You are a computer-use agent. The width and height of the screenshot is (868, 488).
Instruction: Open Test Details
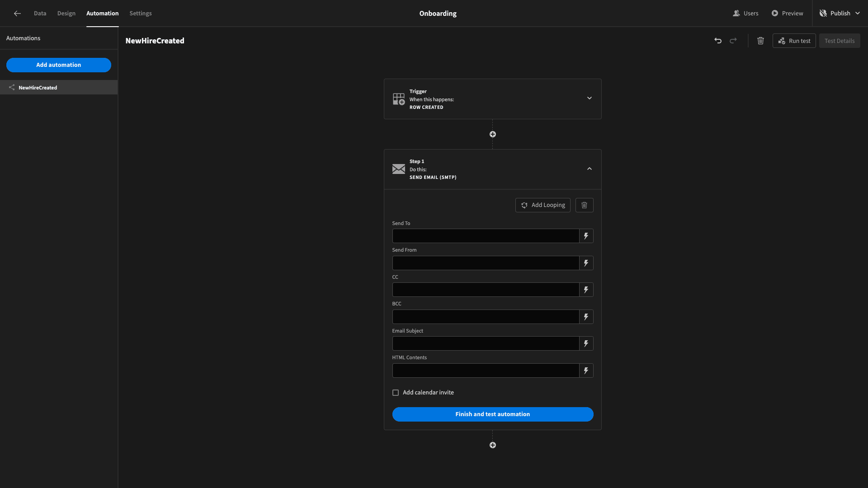840,41
